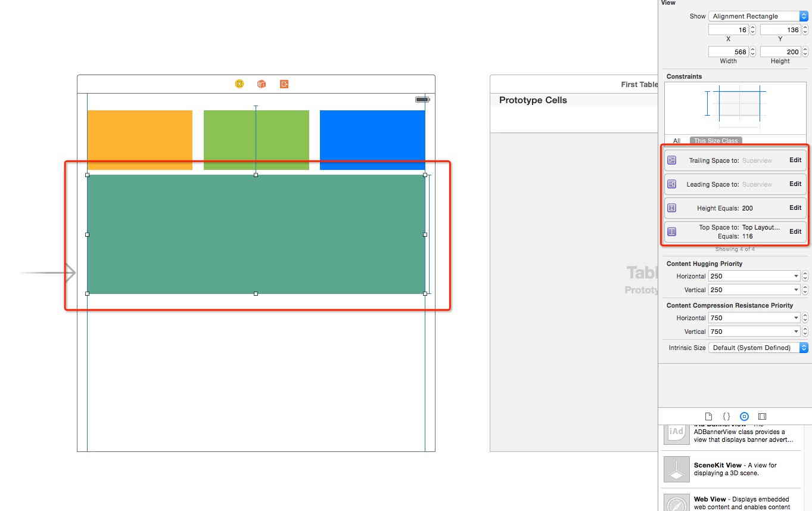Click Edit for the Top Space constraint
Viewport: 812px width, 511px height.
coord(795,231)
